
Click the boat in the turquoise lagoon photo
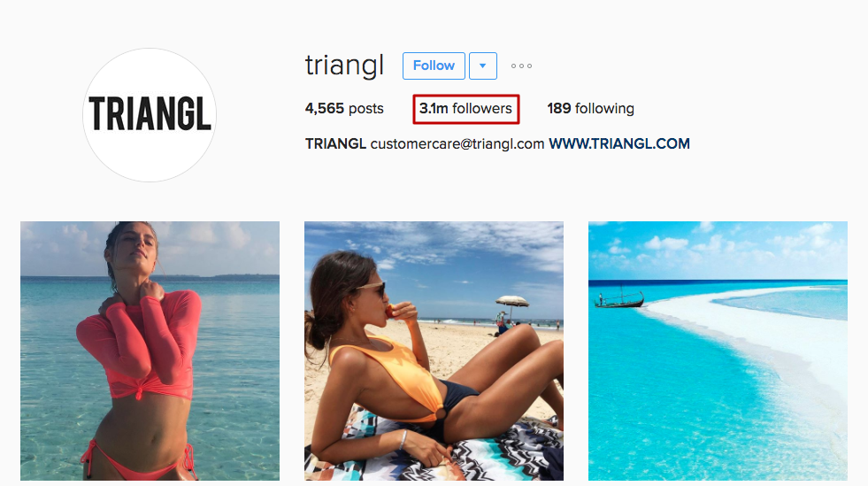point(619,299)
